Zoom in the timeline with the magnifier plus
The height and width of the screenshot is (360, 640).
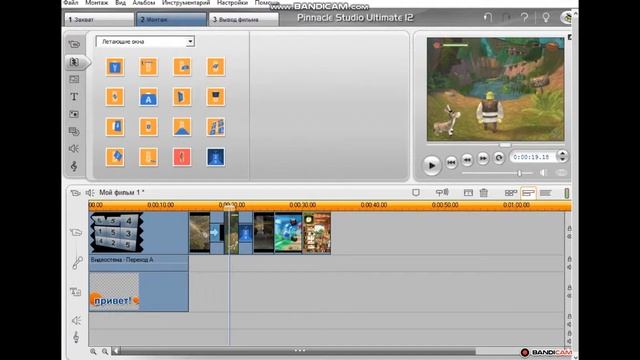(93, 351)
